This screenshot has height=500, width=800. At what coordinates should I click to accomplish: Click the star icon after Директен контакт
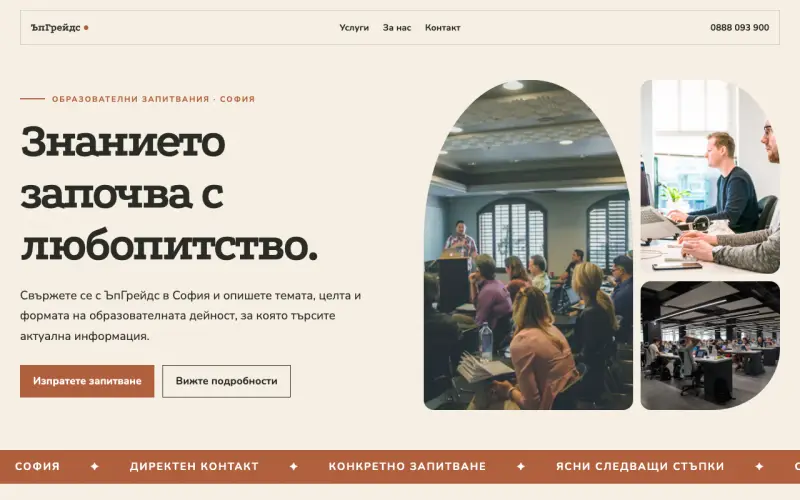click(x=293, y=466)
